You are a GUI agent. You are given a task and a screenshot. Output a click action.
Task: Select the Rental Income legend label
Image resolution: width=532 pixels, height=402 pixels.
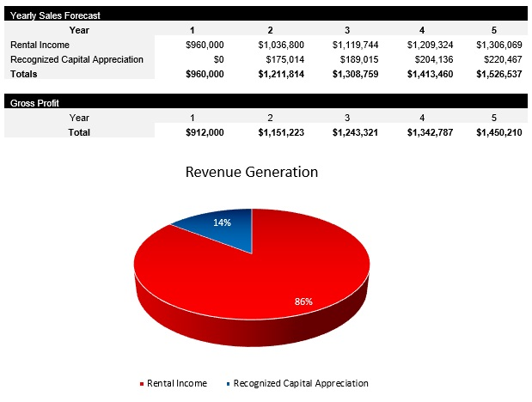click(x=177, y=383)
